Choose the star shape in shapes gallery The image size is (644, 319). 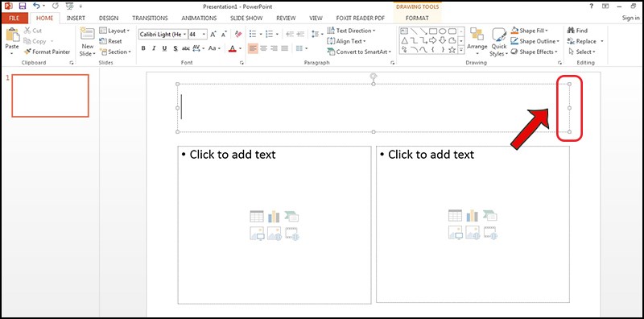click(452, 50)
